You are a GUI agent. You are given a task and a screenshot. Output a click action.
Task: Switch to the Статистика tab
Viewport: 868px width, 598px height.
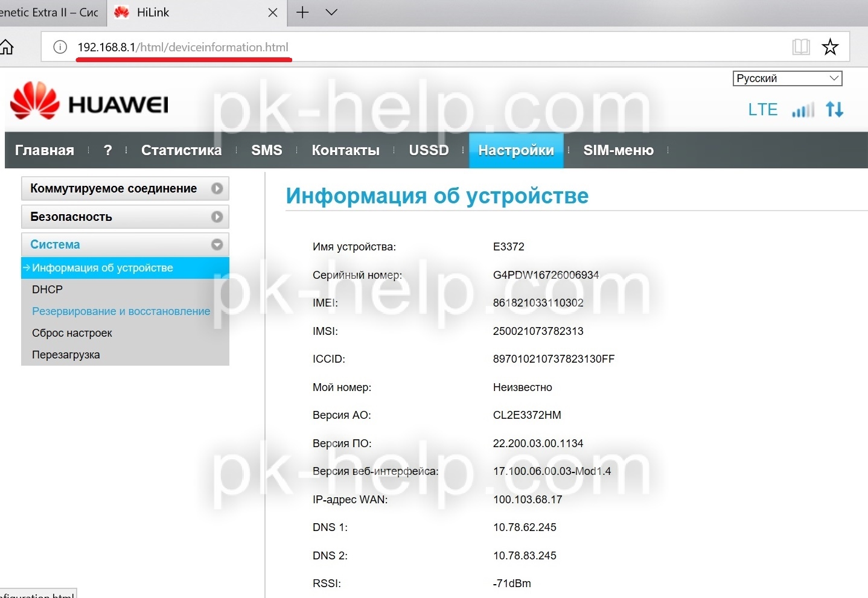[181, 150]
